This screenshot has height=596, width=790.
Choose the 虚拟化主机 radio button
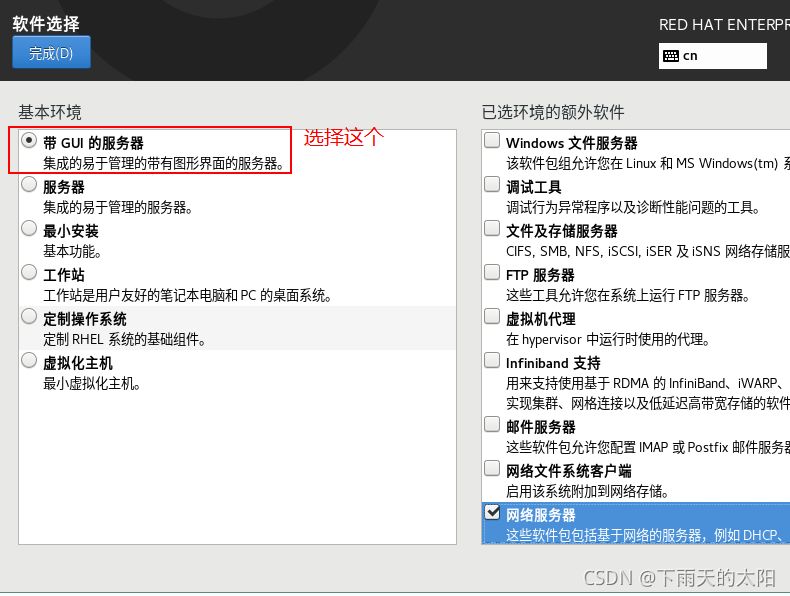29,360
